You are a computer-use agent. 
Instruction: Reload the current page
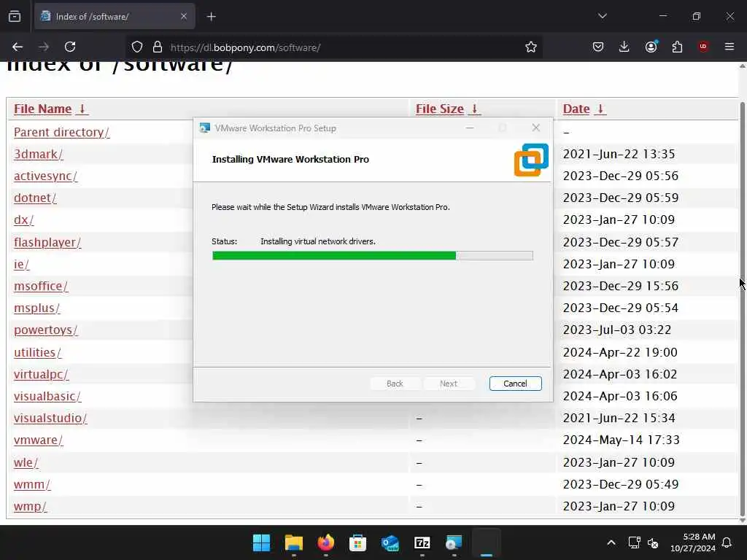pyautogui.click(x=70, y=47)
